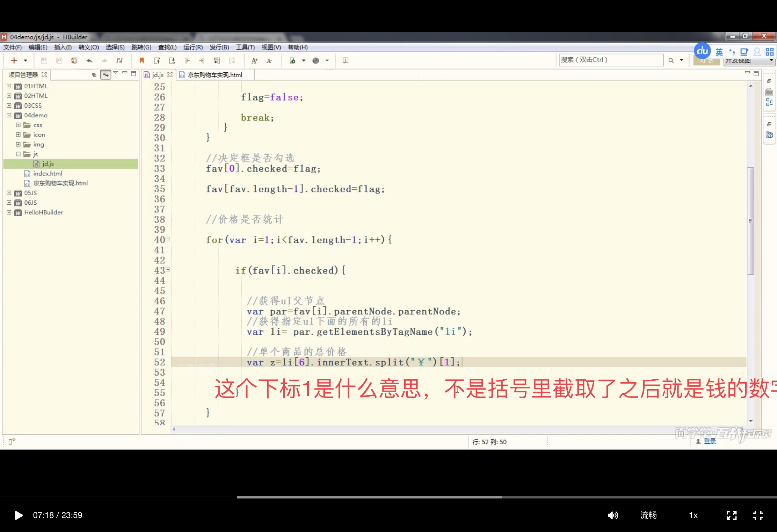This screenshot has width=777, height=532.
Task: Open the 工具(T) menu
Action: pos(245,47)
